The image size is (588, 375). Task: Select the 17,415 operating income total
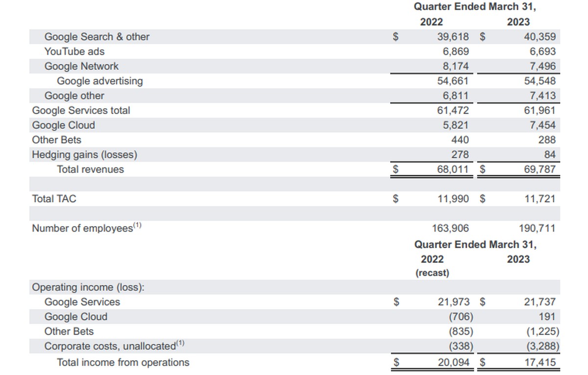tap(539, 363)
